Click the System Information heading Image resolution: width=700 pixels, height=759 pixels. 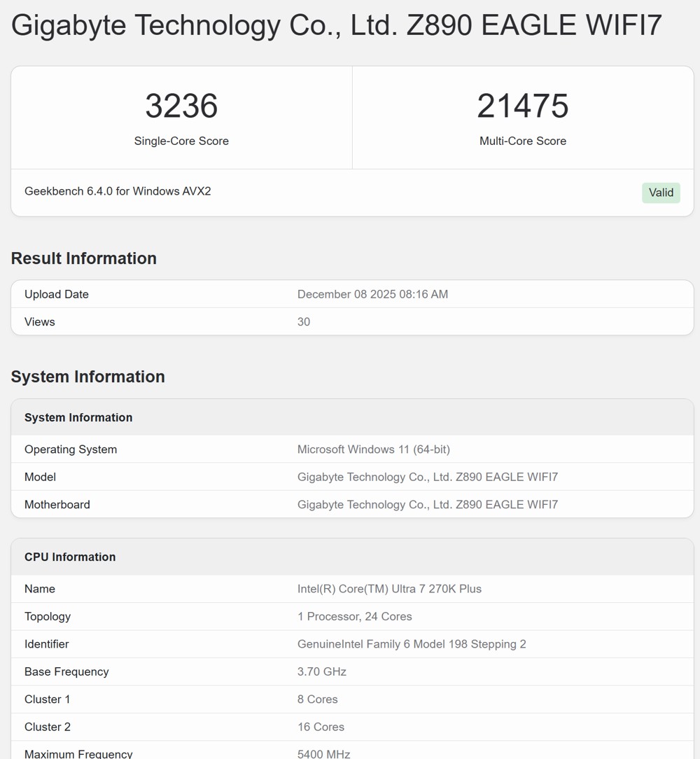[87, 377]
